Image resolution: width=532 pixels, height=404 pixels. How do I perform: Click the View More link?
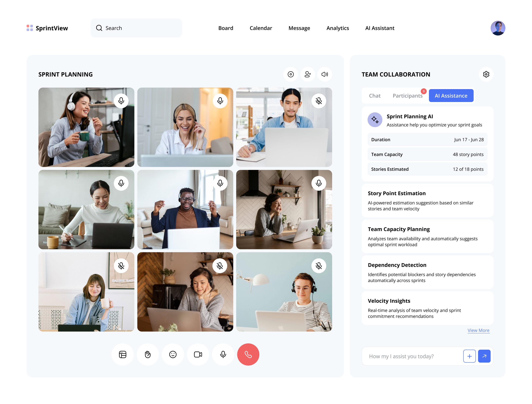click(x=478, y=330)
